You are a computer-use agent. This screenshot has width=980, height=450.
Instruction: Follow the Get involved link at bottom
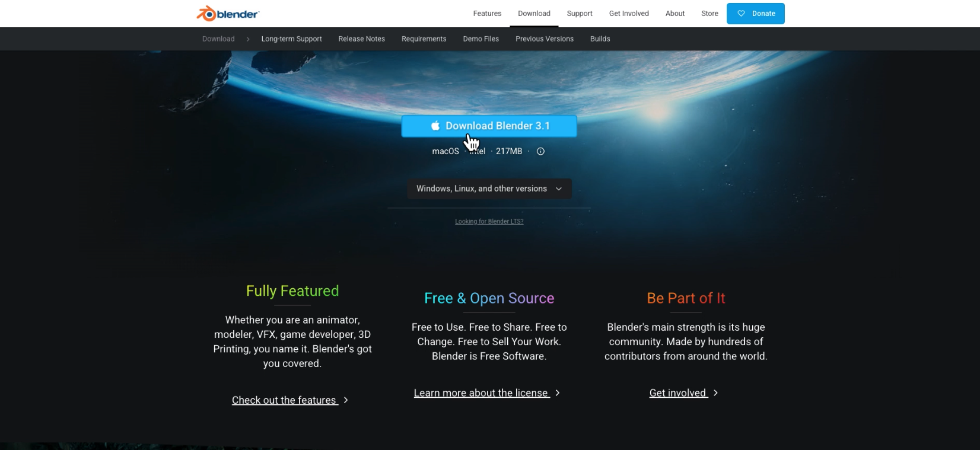pos(679,393)
